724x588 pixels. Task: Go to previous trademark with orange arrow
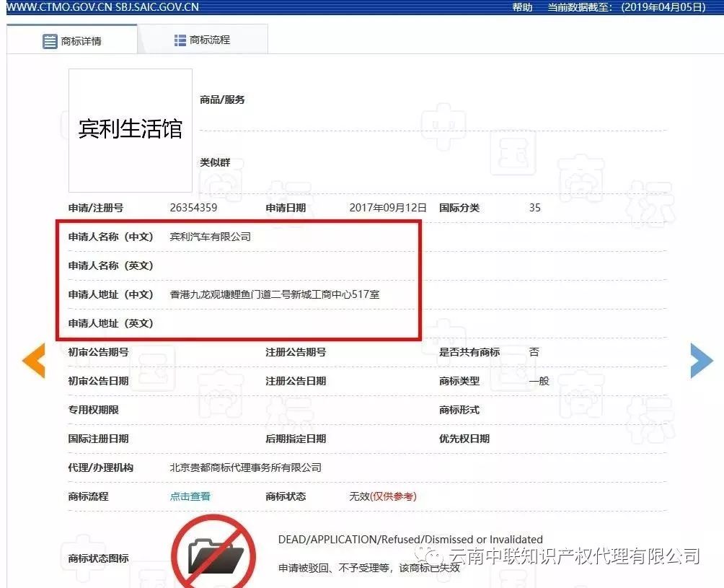tap(34, 360)
